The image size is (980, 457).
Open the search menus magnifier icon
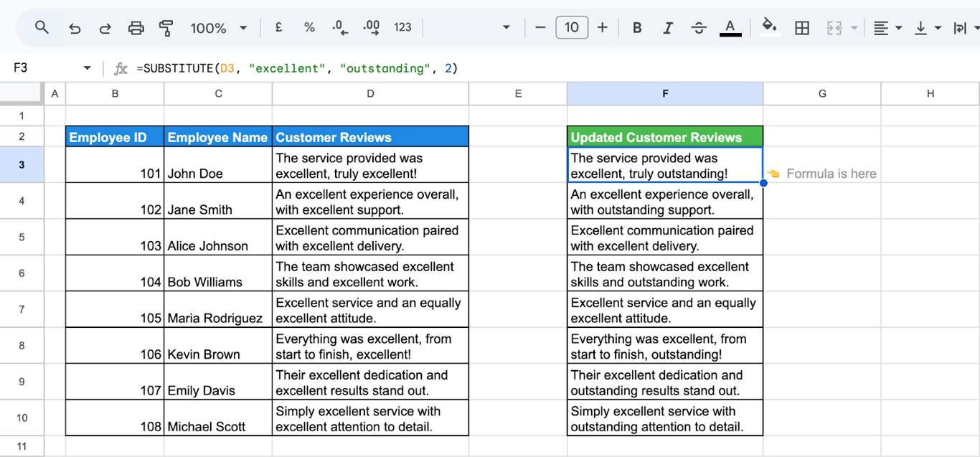tap(42, 28)
